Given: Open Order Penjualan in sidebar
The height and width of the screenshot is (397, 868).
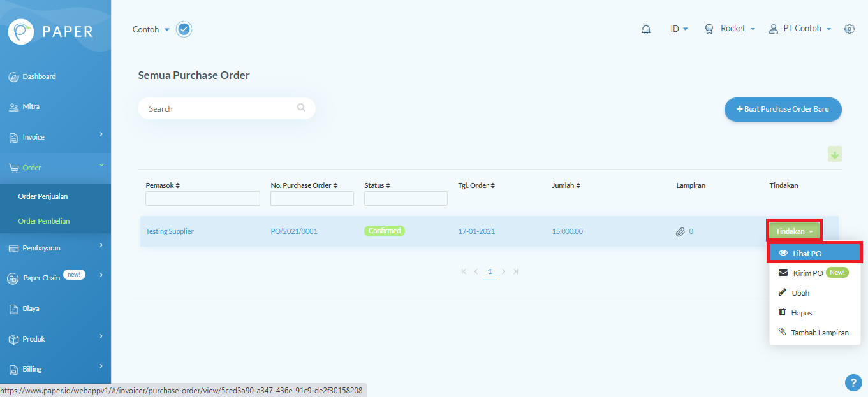Looking at the screenshot, I should [x=43, y=196].
